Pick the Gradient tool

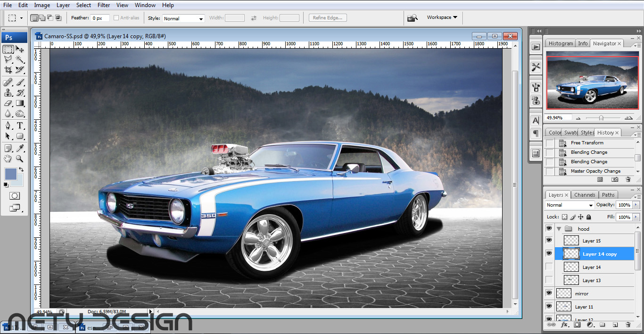click(20, 103)
